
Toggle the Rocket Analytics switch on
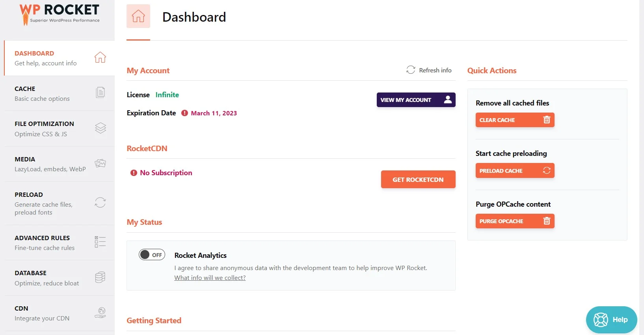point(152,255)
